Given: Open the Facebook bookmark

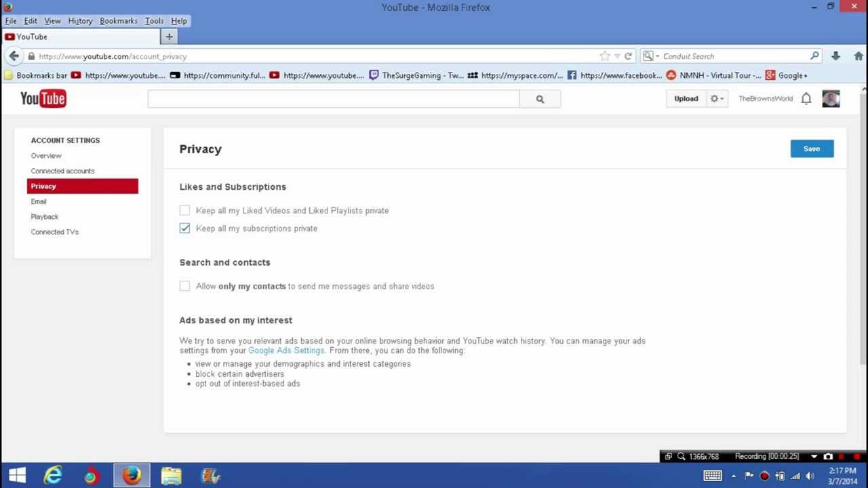Looking at the screenshot, I should (614, 75).
